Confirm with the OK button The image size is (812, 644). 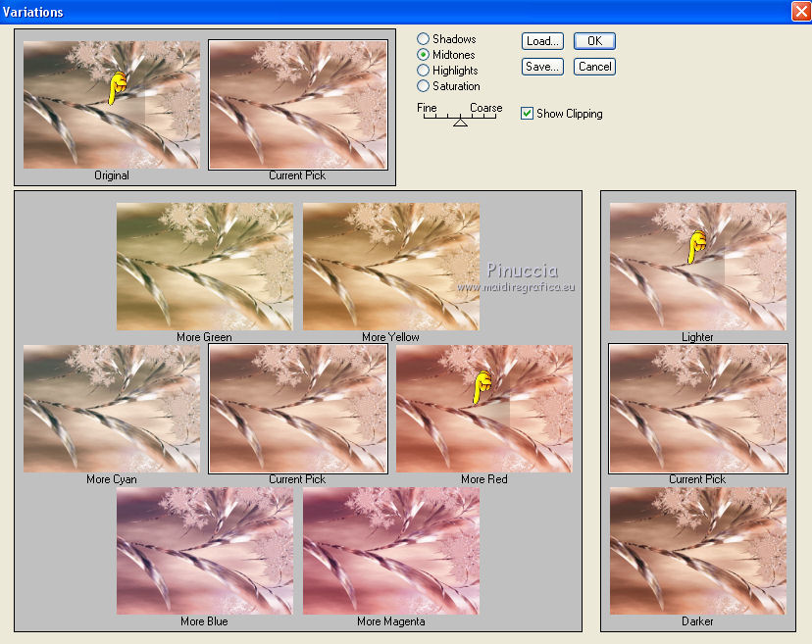point(594,41)
